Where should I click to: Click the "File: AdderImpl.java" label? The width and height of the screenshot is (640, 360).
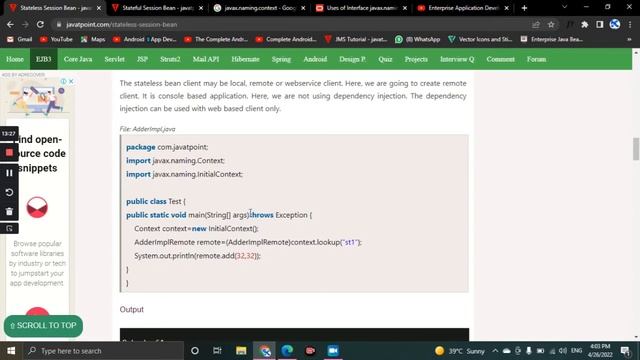[x=147, y=129]
